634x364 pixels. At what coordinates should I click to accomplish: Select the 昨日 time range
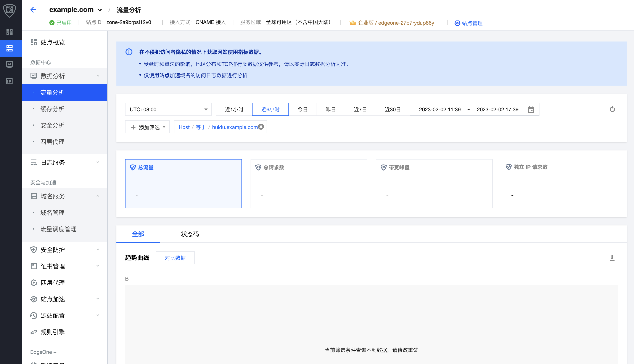331,110
